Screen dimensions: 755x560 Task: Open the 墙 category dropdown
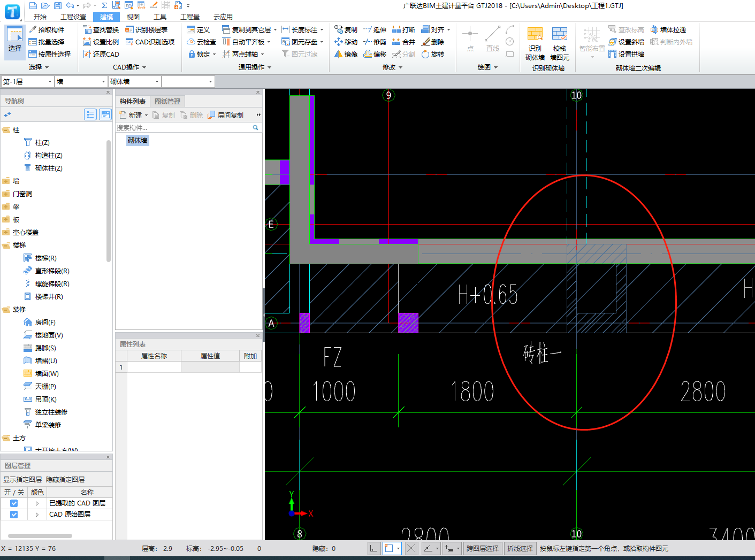81,81
